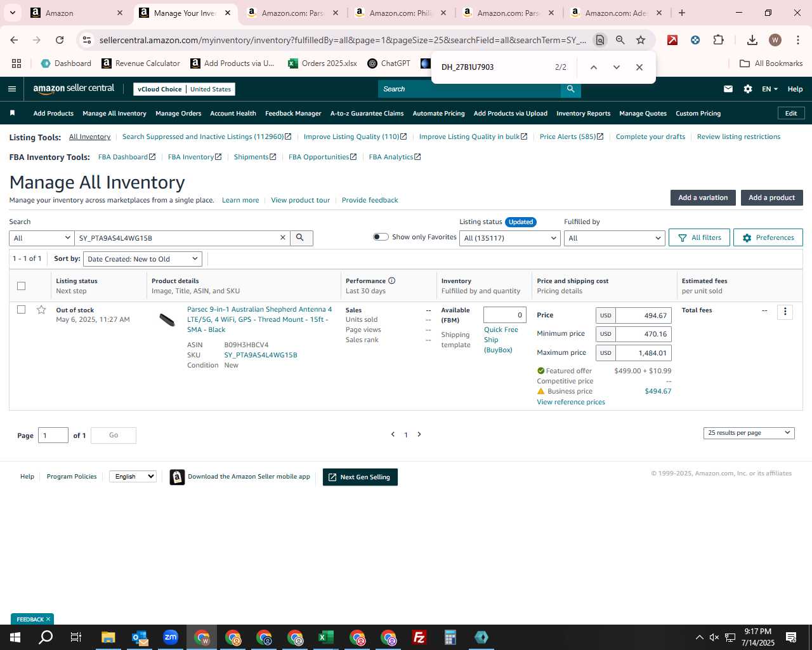This screenshot has width=812, height=650.
Task: Open the Sort by Date Created dropdown
Action: pos(143,259)
